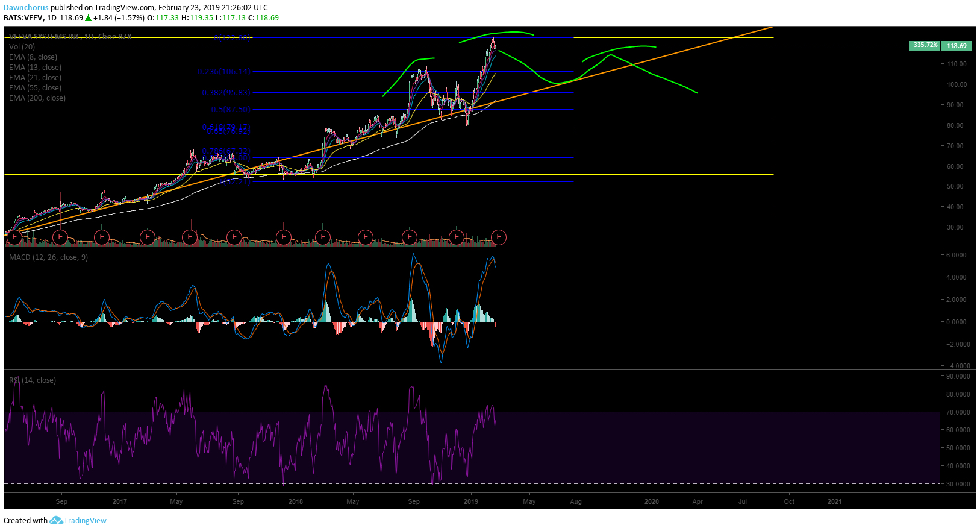980x531 pixels.
Task: Select the EMA (200, close) legend entry
Action: click(x=37, y=98)
